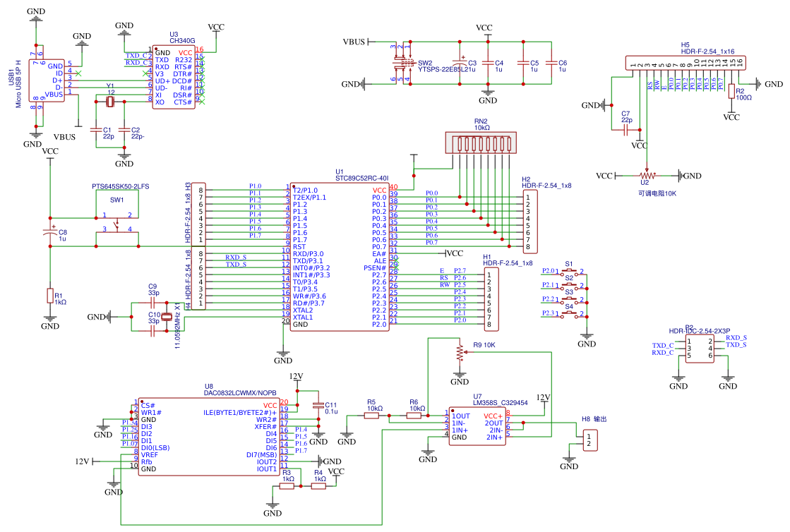Select the H8 output connector
Screen dimensions: 790x532
(592, 440)
